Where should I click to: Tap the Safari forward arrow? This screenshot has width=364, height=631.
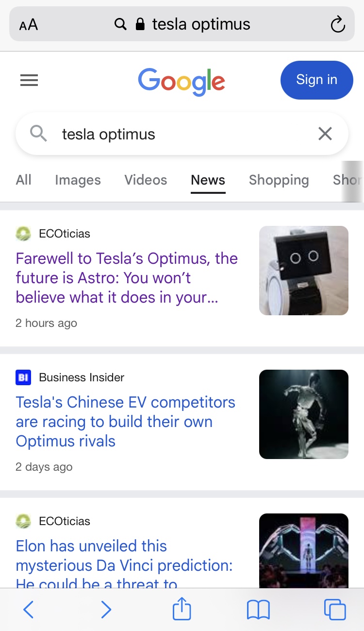106,609
